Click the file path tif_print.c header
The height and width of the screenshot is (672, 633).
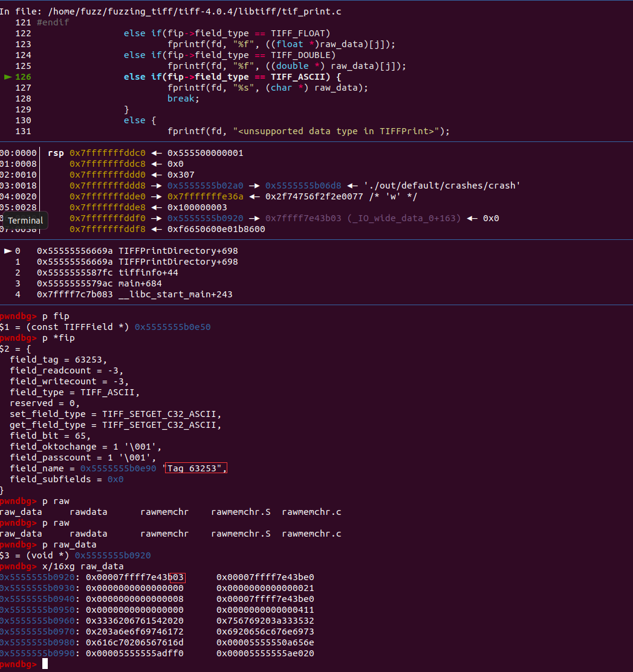pyautogui.click(x=195, y=11)
